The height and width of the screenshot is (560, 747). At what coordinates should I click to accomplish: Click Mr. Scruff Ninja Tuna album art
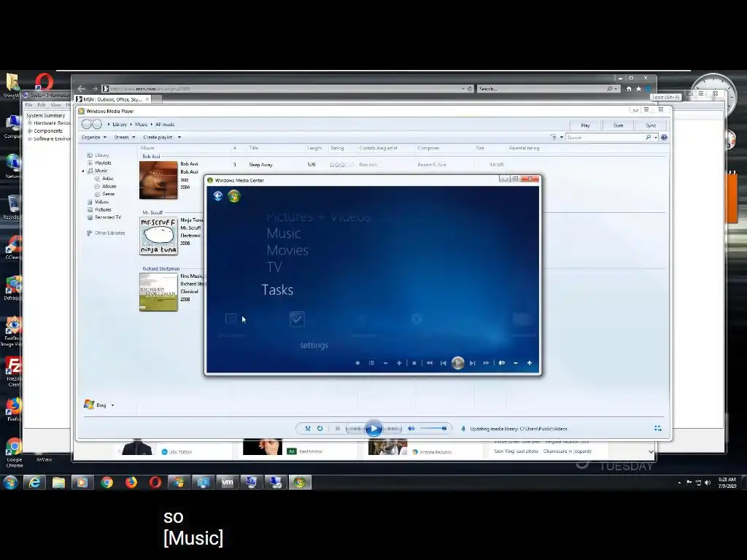coord(158,236)
